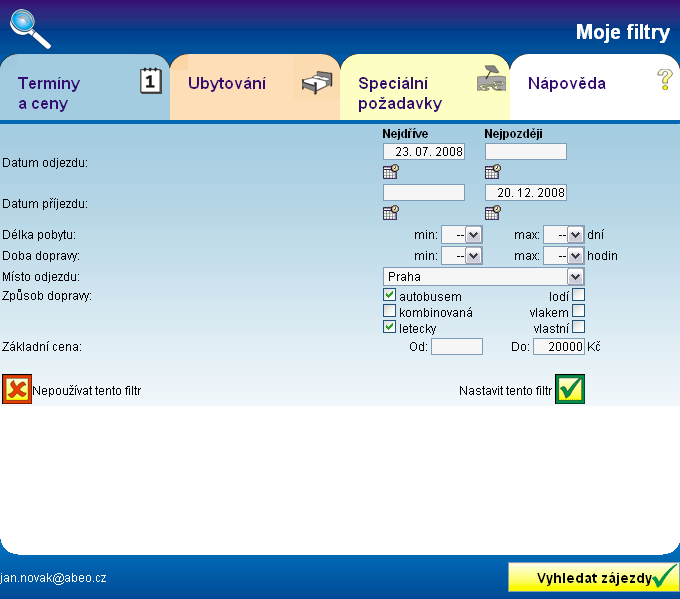Click green checkmark icon to set filter
Viewport: 680px width, 599px height.
click(x=570, y=389)
